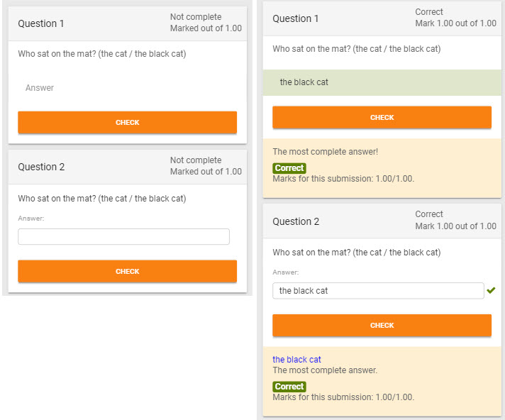Click 'Marks for this submission' text in Question 2
The image size is (505, 420).
pos(343,397)
